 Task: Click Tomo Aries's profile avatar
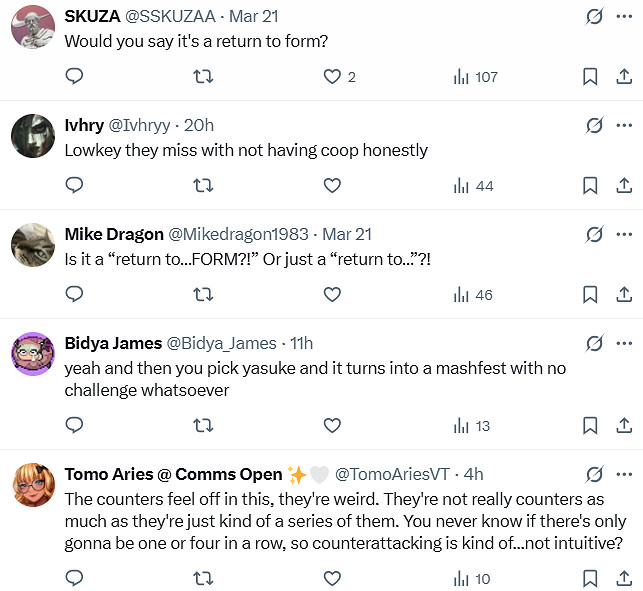[33, 485]
